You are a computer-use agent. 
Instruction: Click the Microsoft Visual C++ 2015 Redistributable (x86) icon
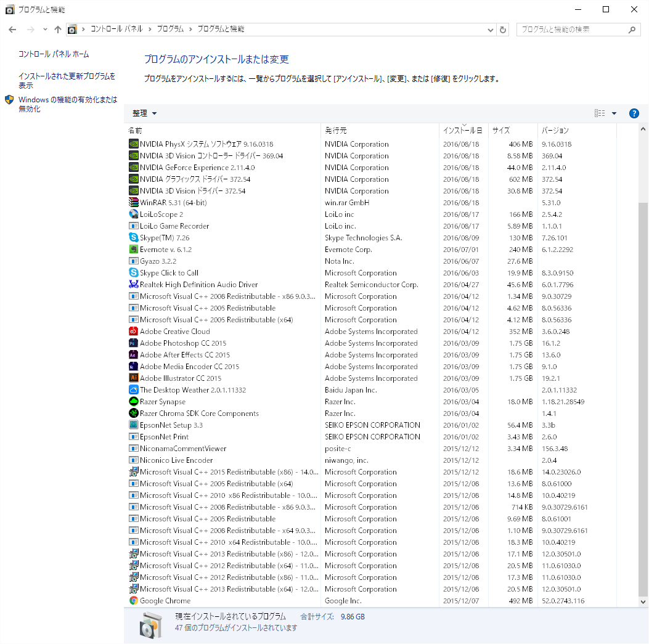tap(133, 472)
